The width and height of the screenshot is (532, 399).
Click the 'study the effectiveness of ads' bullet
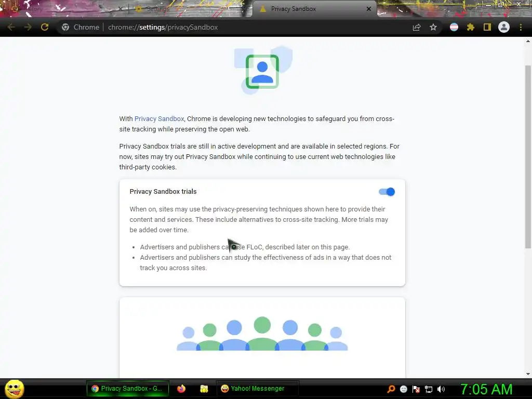pyautogui.click(x=265, y=262)
